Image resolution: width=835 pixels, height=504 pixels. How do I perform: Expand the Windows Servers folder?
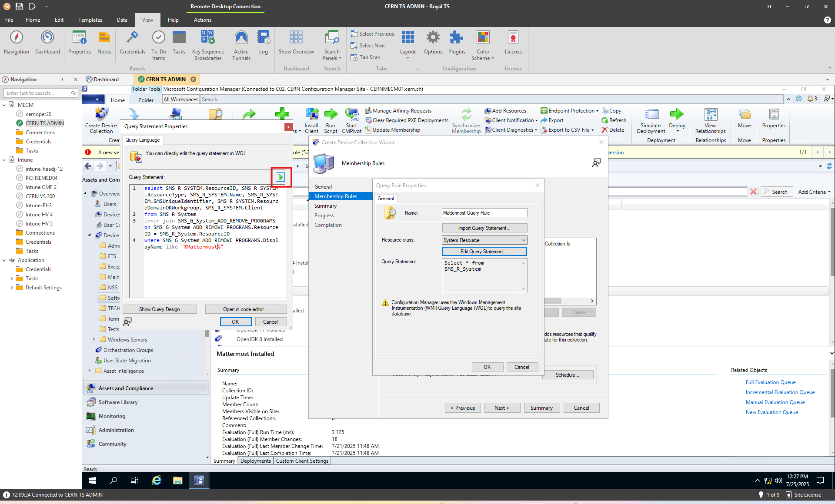(x=94, y=339)
